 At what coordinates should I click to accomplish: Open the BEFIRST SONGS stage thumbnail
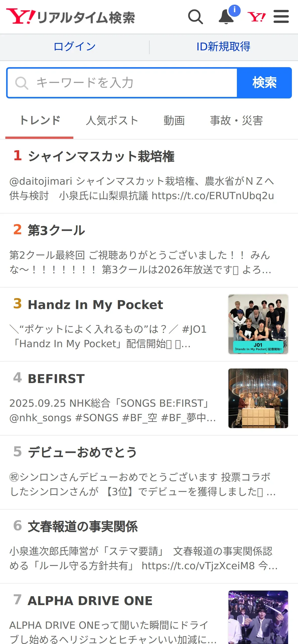pos(258,398)
